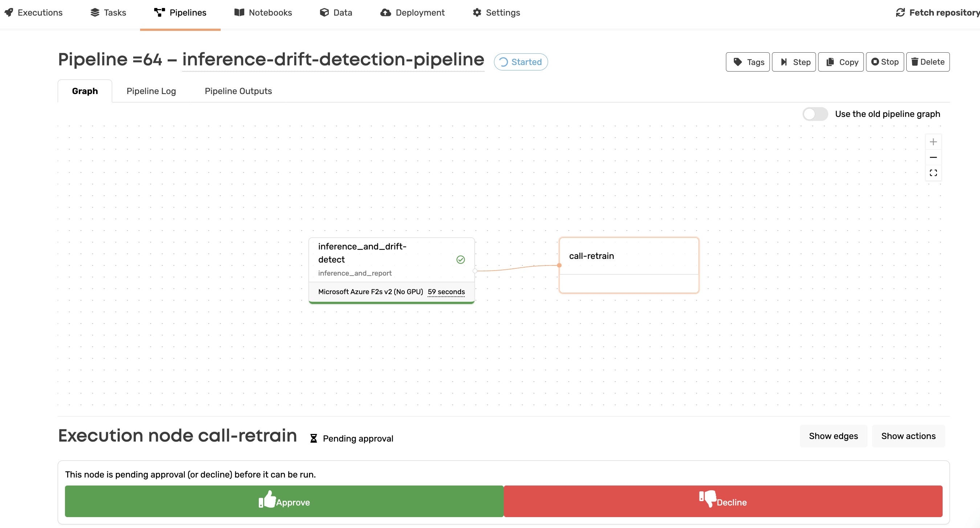Click the pipeline graph icon in nav
The height and width of the screenshot is (528, 980).
pyautogui.click(x=159, y=13)
